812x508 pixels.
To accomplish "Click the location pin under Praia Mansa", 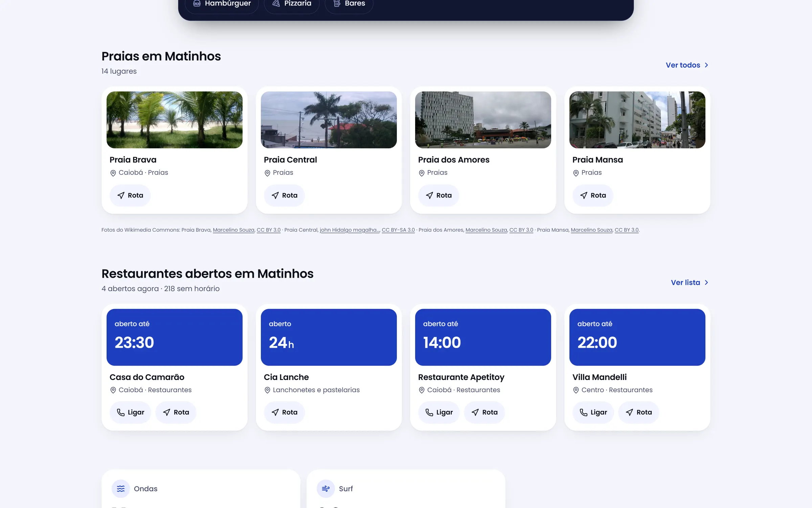I will (576, 173).
